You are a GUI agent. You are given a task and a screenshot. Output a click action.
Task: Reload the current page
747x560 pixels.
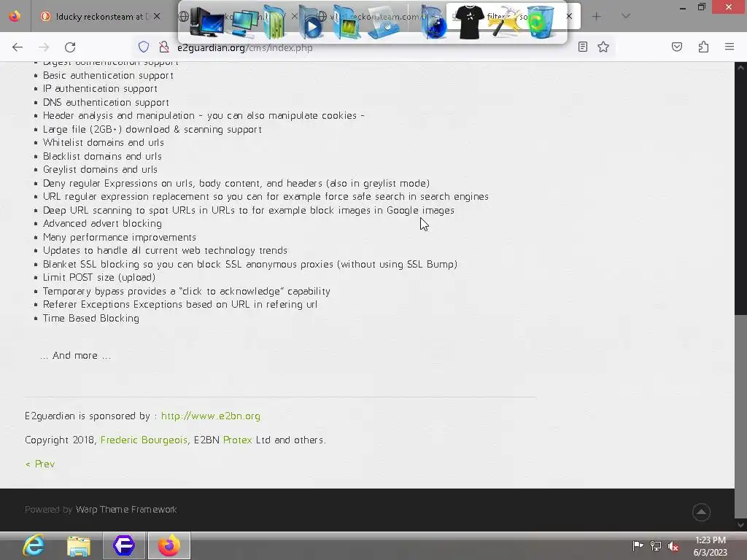tap(70, 47)
